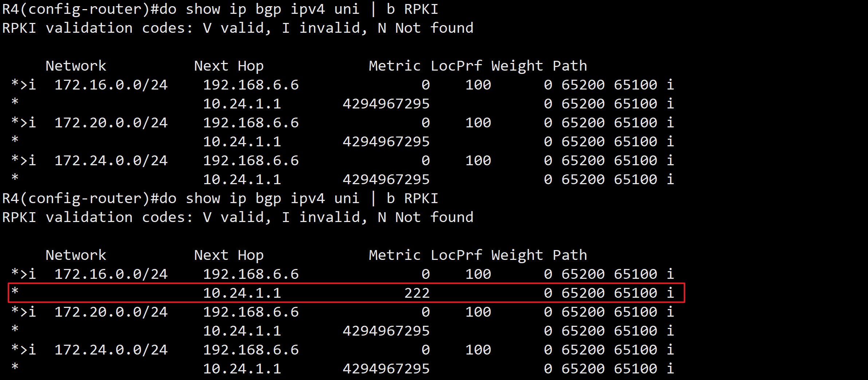Click status code '*>i' before lower 172.20.0.0/24

point(24,312)
